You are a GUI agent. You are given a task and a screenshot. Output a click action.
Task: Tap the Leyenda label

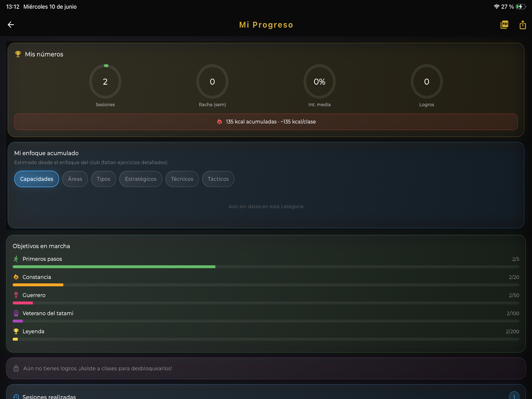click(33, 331)
